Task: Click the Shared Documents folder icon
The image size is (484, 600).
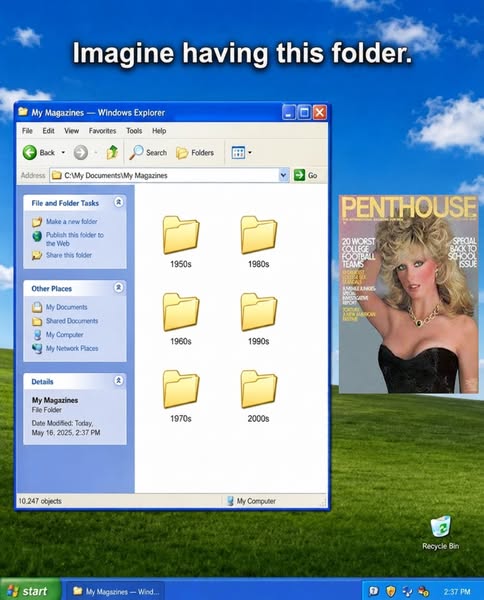Action: [x=37, y=321]
